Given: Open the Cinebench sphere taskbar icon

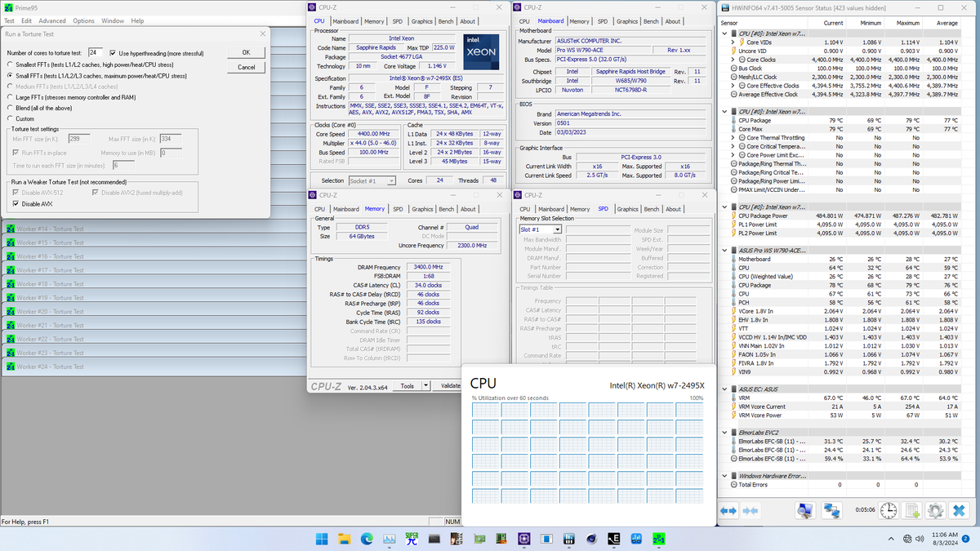Looking at the screenshot, I should [x=590, y=539].
